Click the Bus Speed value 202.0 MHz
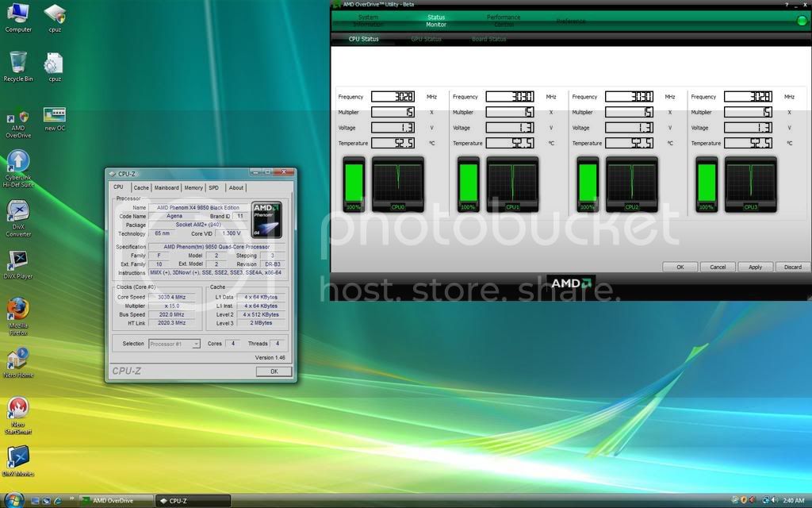 172,314
